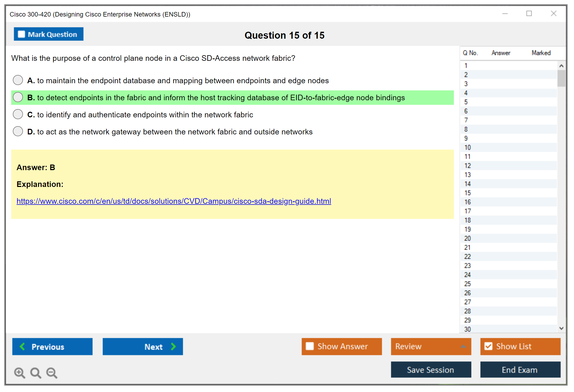
Task: Expand the Review dropdown menu
Action: pyautogui.click(x=463, y=346)
